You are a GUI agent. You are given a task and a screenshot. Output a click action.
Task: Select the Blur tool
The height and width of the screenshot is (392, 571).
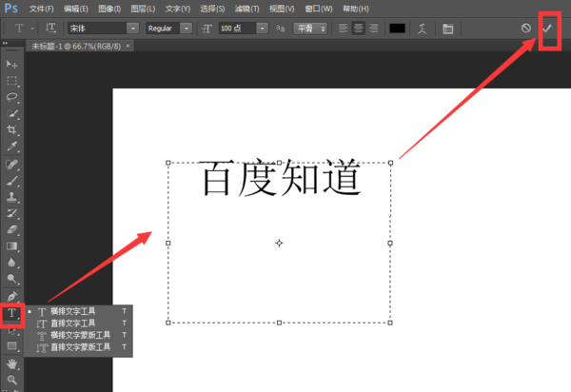tap(11, 263)
